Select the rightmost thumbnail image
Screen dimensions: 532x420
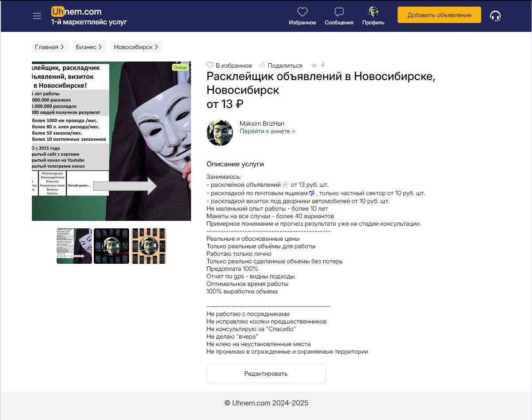coord(149,246)
